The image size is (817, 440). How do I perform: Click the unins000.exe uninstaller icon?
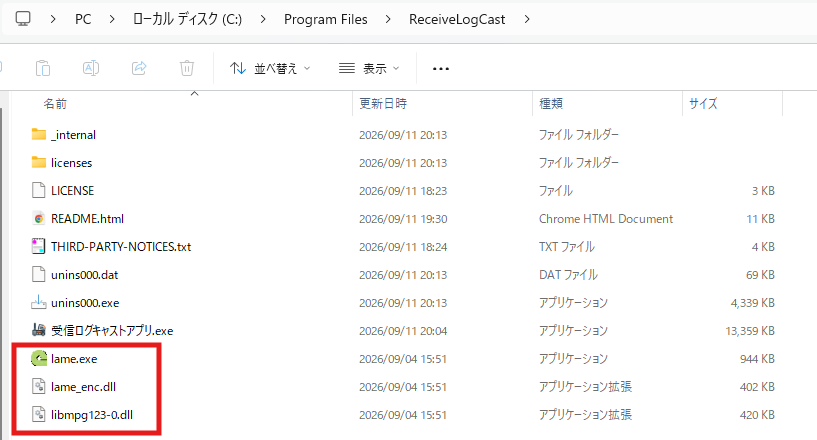coord(39,303)
